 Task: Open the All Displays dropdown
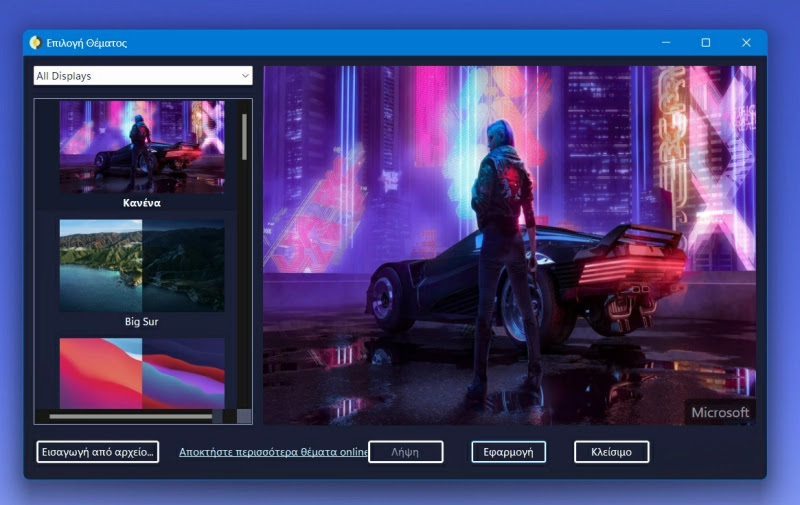pyautogui.click(x=143, y=76)
